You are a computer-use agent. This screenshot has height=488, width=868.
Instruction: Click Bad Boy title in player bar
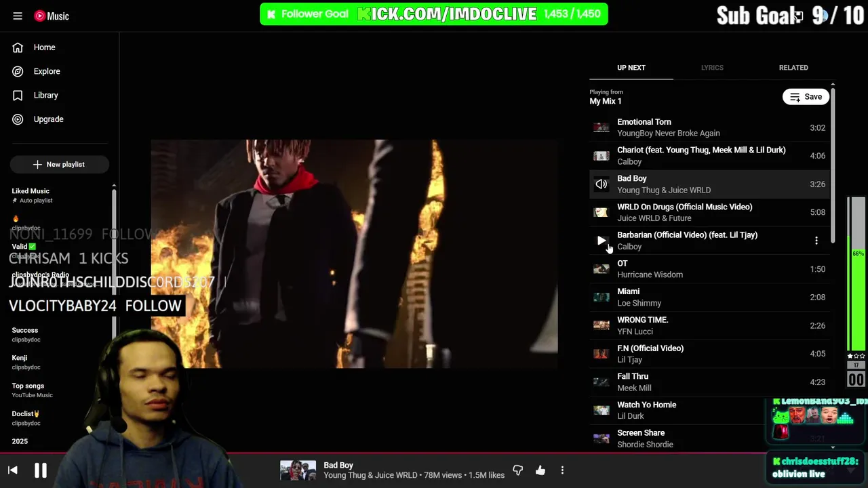(x=338, y=465)
